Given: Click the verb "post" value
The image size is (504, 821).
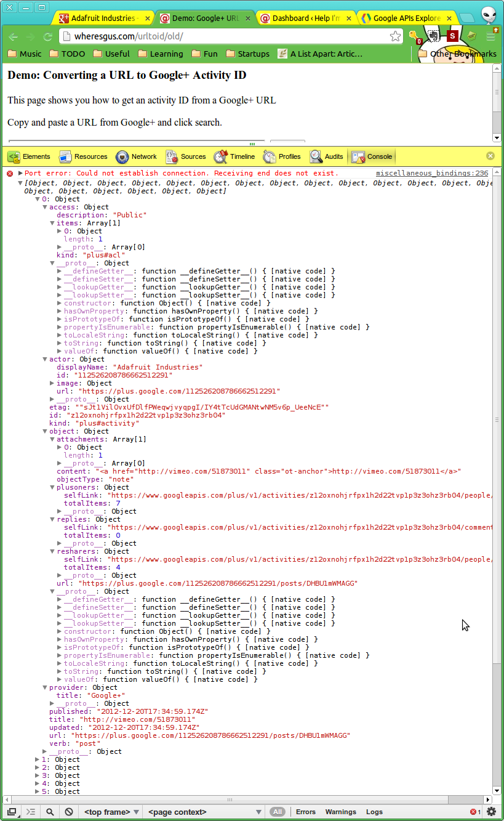Looking at the screenshot, I should 89,743.
